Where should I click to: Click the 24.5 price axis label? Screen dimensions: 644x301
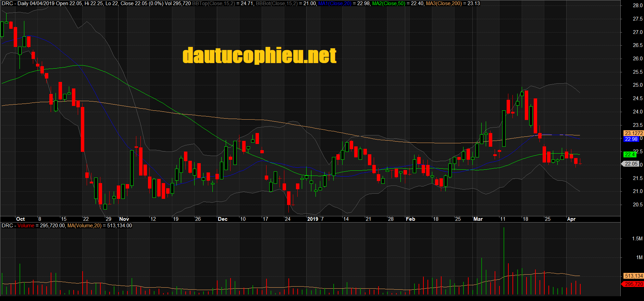click(637, 98)
